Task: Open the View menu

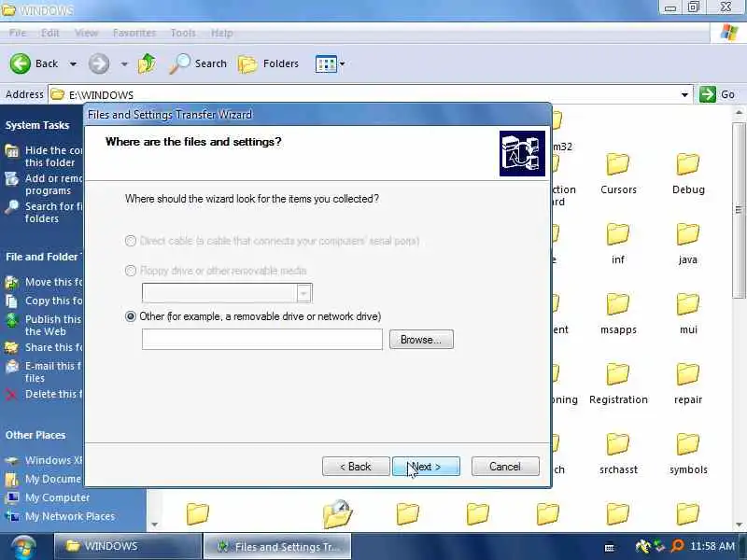Action: pos(86,33)
